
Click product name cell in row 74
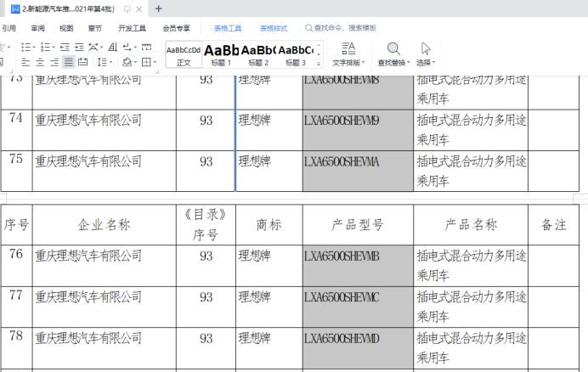click(x=471, y=130)
